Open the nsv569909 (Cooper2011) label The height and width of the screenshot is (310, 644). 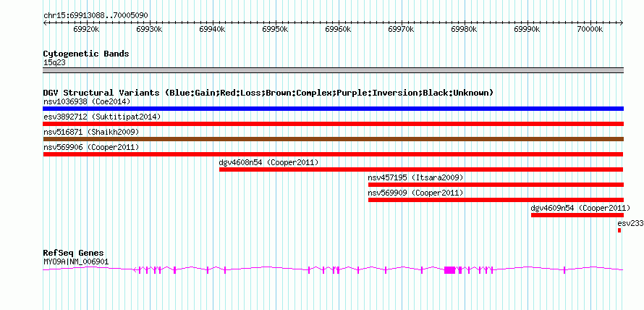415,193
